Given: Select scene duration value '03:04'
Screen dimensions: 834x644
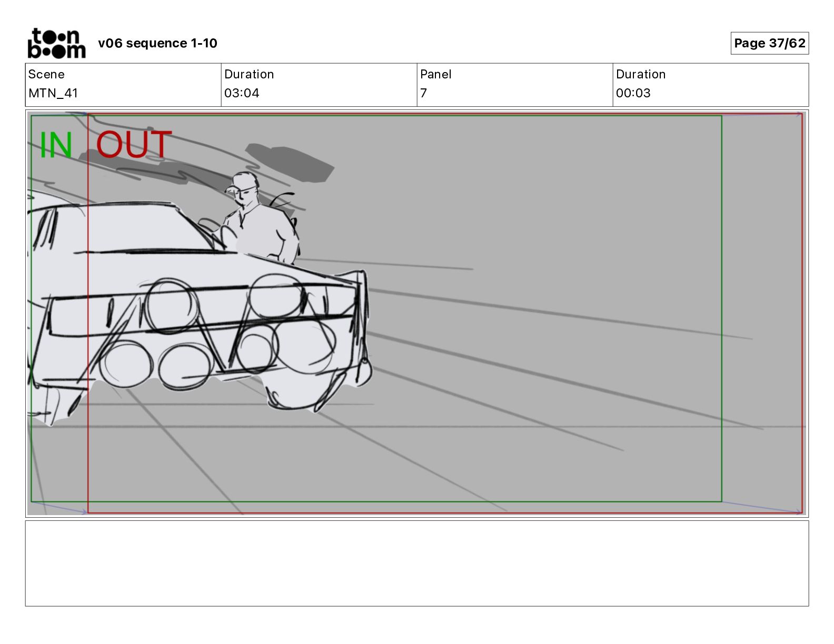Looking at the screenshot, I should click(x=242, y=93).
